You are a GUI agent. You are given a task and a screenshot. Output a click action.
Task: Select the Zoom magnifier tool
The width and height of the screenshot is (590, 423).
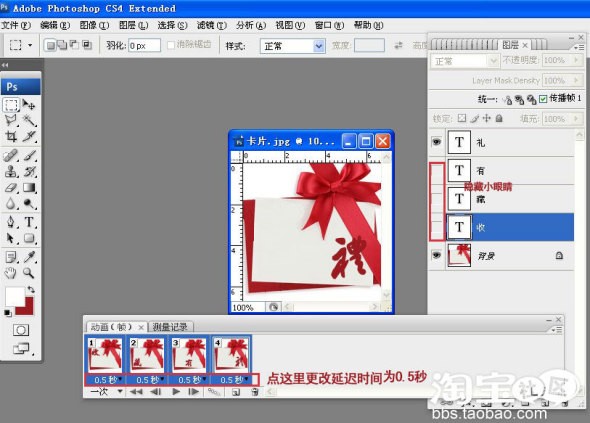(x=29, y=272)
